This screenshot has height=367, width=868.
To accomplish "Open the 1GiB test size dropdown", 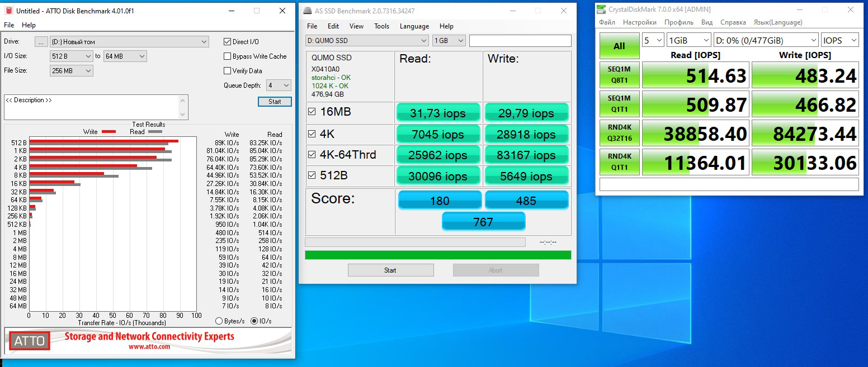I will coord(689,40).
